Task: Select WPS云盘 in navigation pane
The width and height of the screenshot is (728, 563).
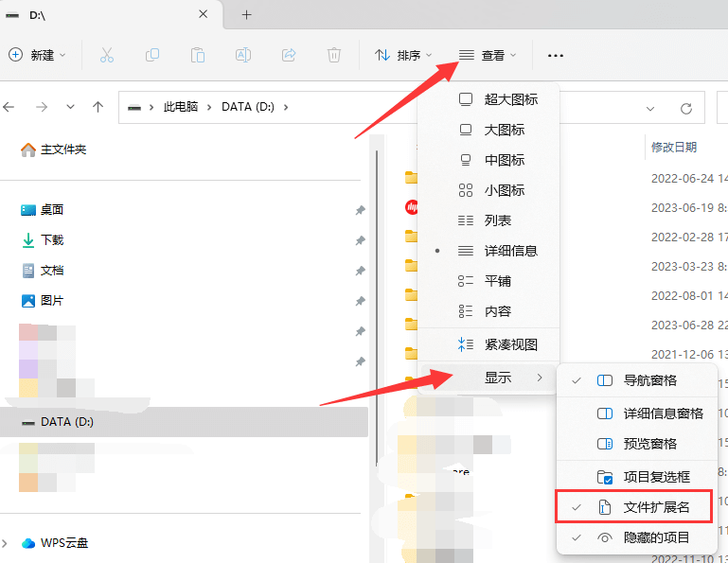Action: tap(55, 542)
